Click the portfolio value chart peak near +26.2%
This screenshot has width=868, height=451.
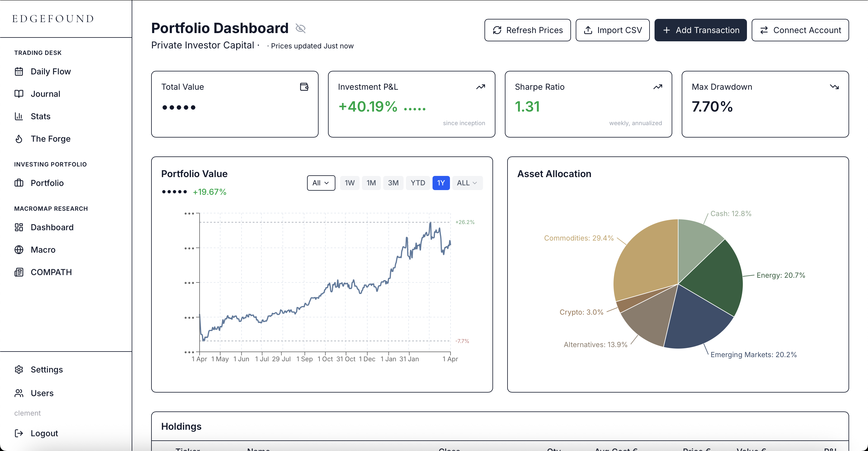[430, 223]
